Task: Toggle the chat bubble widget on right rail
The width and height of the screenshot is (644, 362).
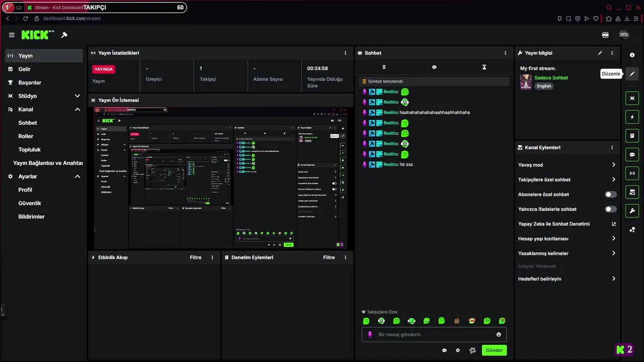Action: pyautogui.click(x=632, y=155)
